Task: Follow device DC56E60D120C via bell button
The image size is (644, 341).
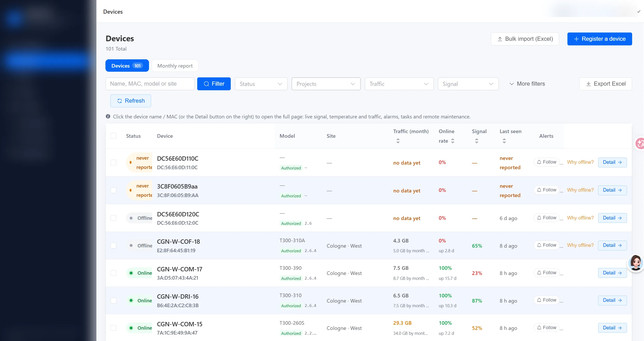Action: (x=547, y=218)
